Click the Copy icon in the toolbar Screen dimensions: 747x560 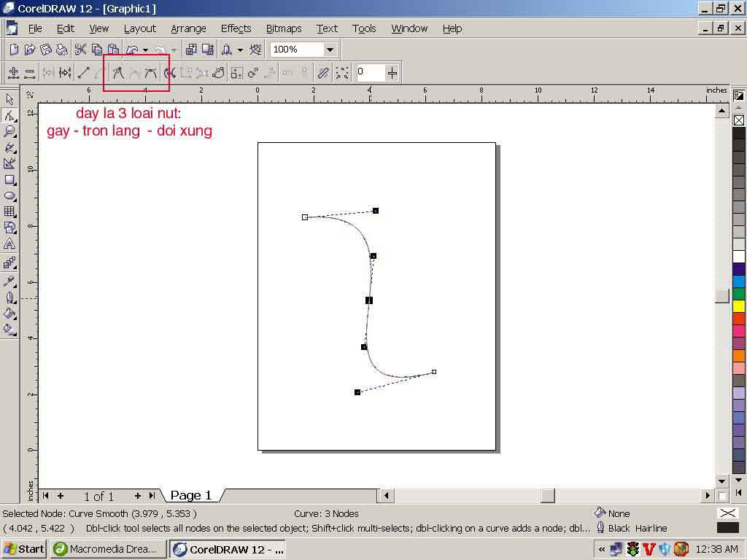click(x=97, y=50)
